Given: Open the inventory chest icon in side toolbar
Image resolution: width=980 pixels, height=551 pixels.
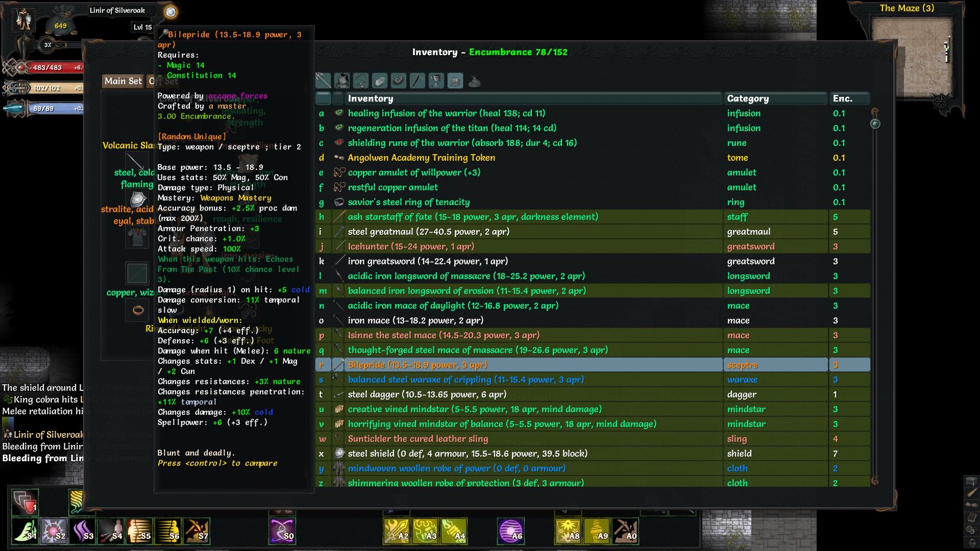Looking at the screenshot, I should point(971,481).
